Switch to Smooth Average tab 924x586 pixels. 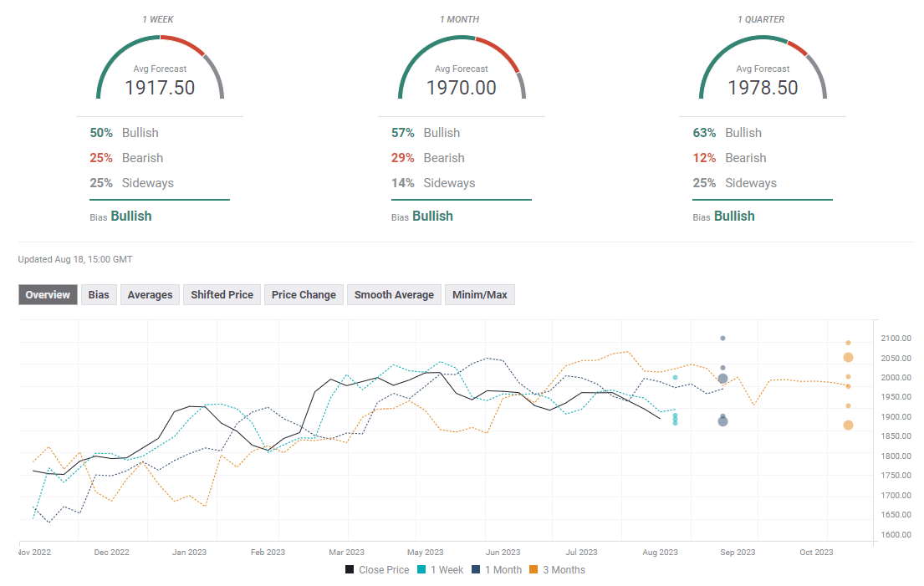pos(394,295)
